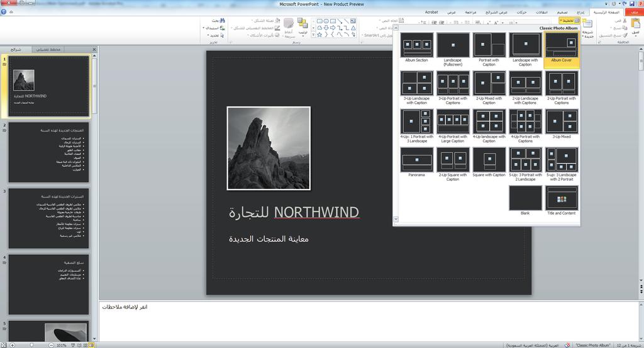Click the rock photo on the slide
The image size is (644, 348).
coord(269,149)
